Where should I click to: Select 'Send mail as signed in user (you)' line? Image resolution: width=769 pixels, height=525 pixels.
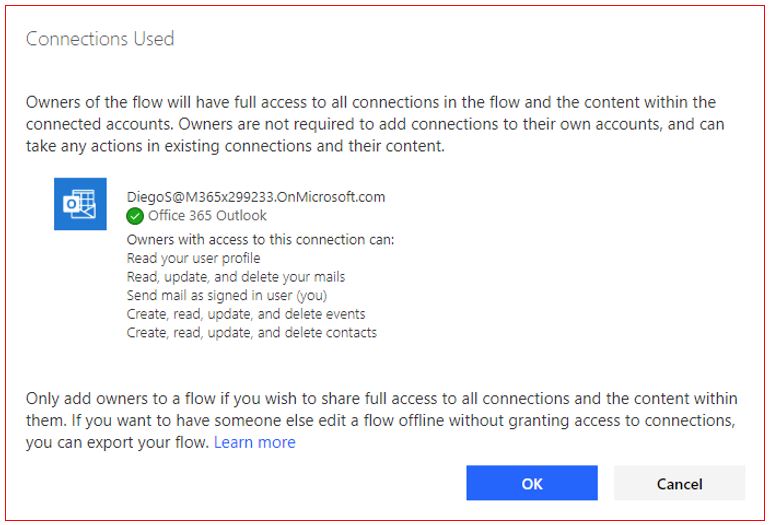coord(227,295)
